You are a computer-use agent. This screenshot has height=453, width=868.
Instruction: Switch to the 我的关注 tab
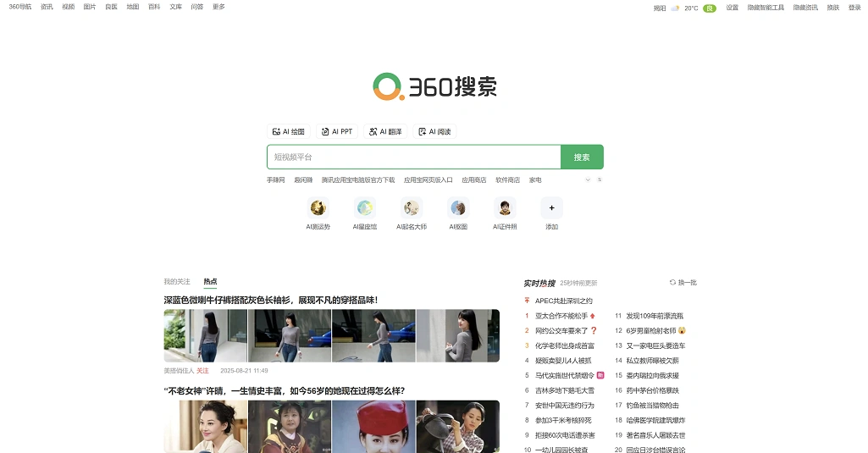pos(177,281)
